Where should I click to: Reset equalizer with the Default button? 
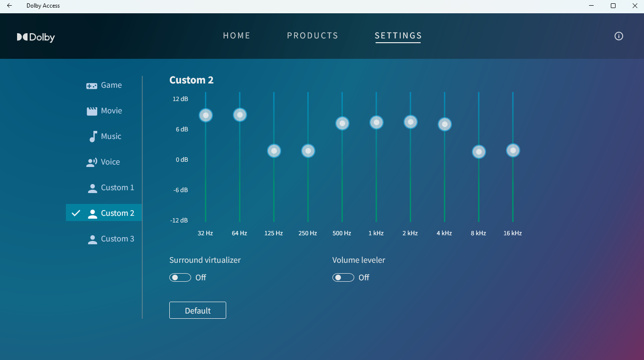click(x=198, y=310)
